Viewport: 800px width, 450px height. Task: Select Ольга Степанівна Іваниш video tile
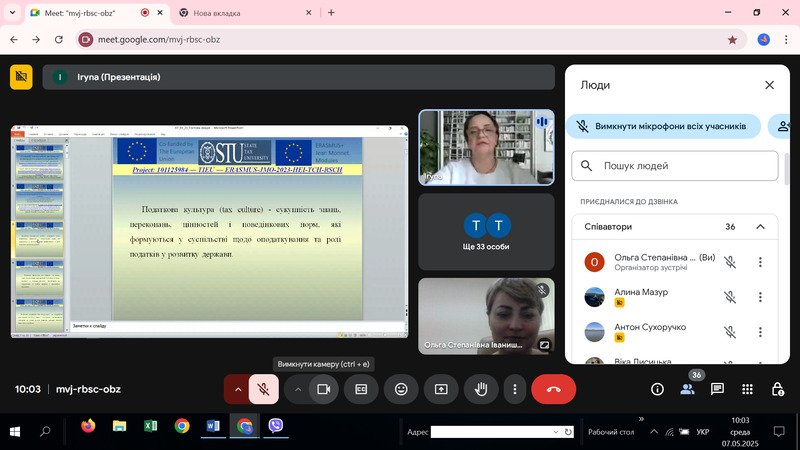[x=486, y=316]
